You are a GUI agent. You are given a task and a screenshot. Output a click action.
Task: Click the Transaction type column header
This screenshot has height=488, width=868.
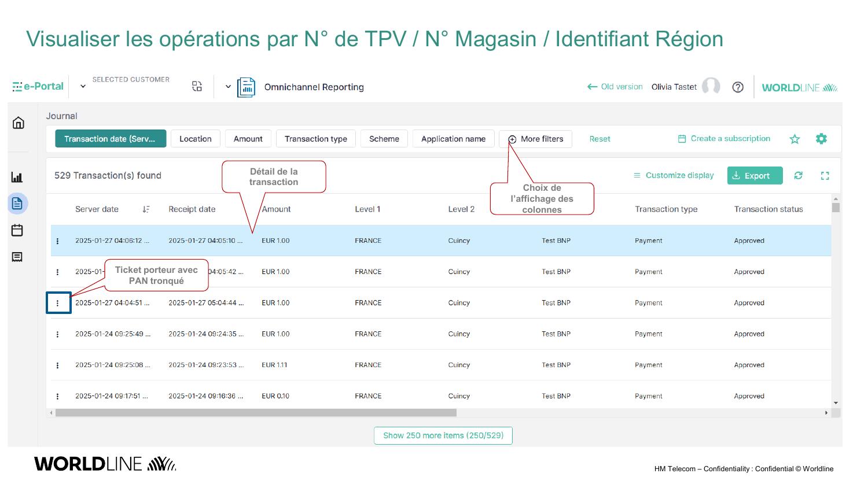point(666,209)
